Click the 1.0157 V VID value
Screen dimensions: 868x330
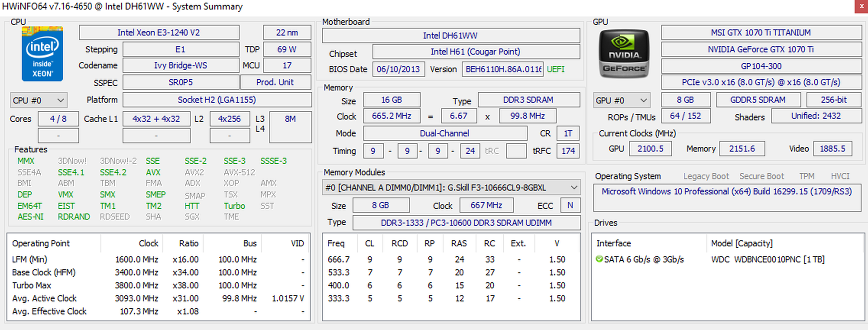(x=288, y=299)
